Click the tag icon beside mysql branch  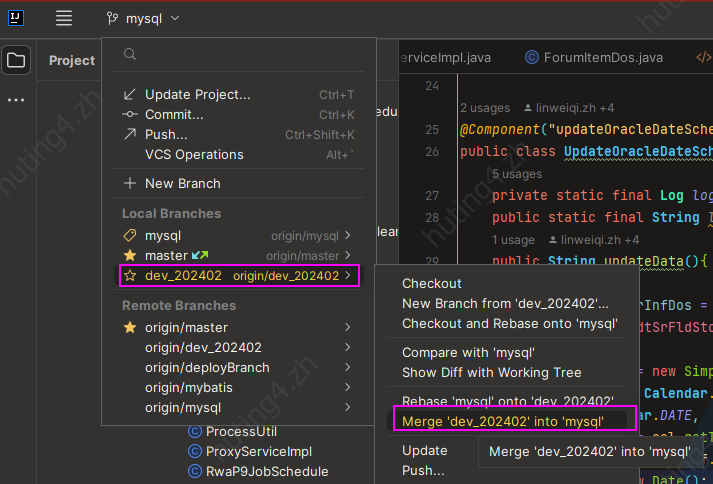tap(129, 236)
